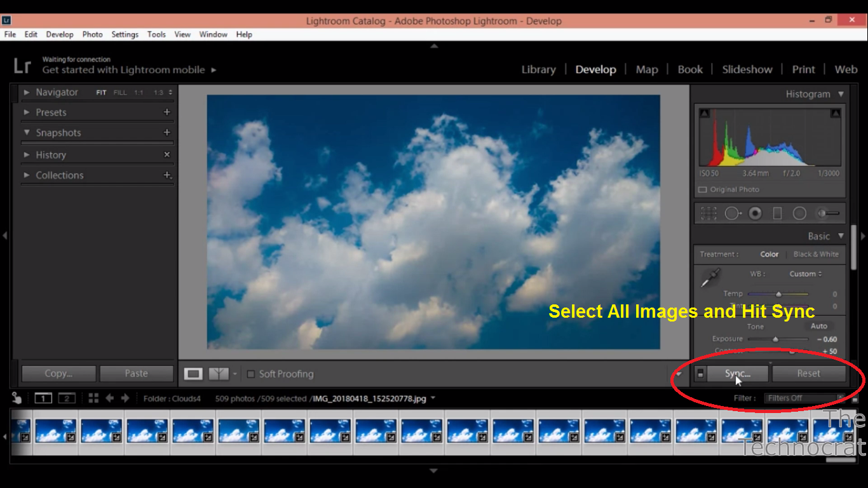Viewport: 868px width, 488px height.
Task: Click the Reset button
Action: coord(809,374)
